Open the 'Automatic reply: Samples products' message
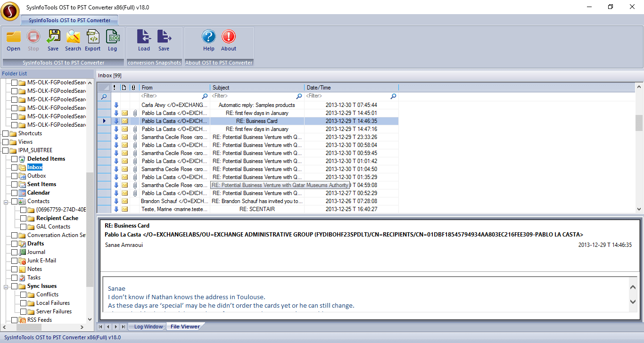 pos(248,105)
